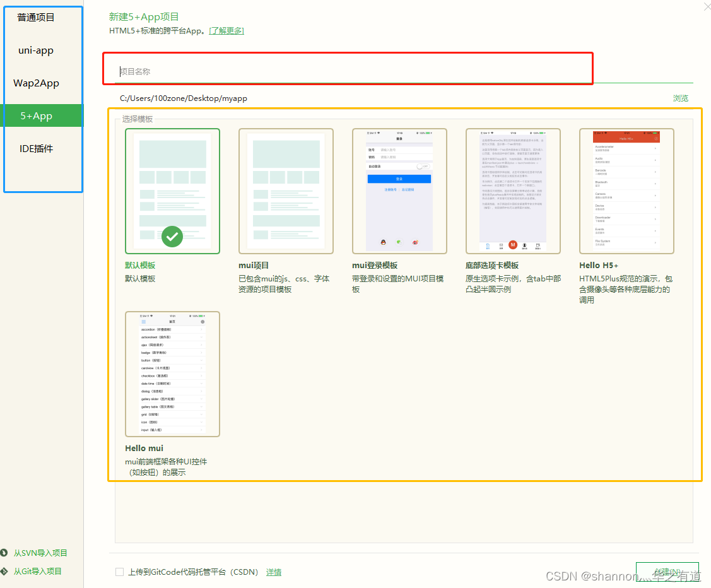Switch to the 普通项目 category
Viewport: 711px width, 588px height.
pyautogui.click(x=36, y=17)
